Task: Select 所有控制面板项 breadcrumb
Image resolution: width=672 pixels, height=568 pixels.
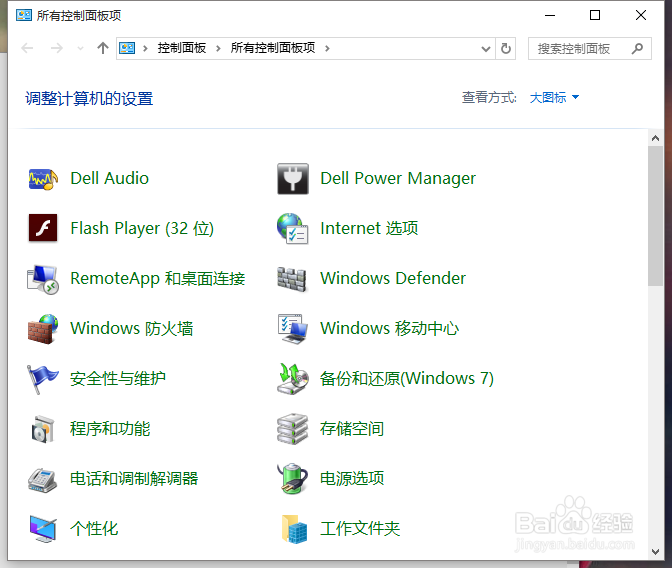Action: [x=273, y=48]
